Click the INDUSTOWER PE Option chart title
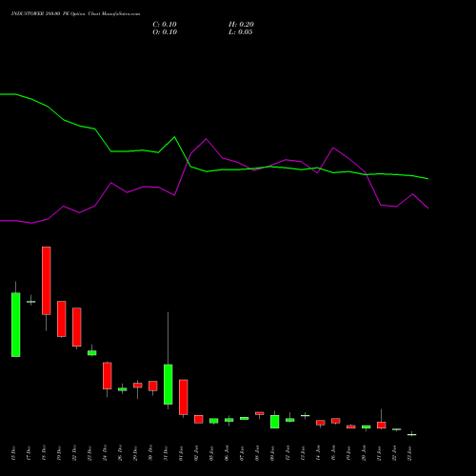 (x=75, y=14)
